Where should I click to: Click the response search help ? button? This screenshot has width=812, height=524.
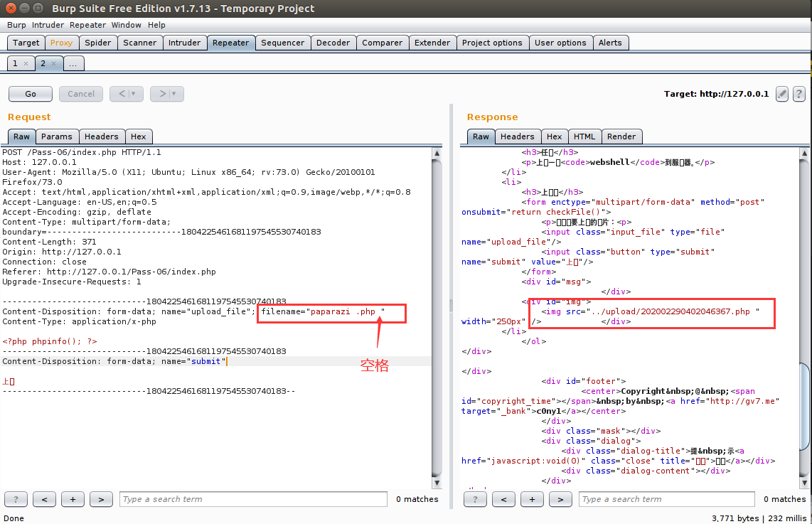tap(476, 499)
